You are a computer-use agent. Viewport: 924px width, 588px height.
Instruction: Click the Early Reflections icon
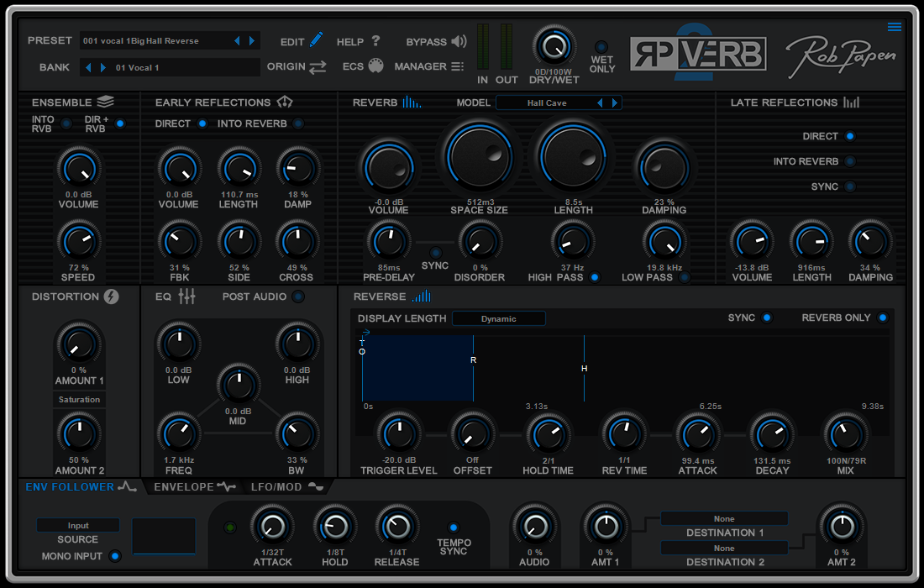(x=285, y=102)
